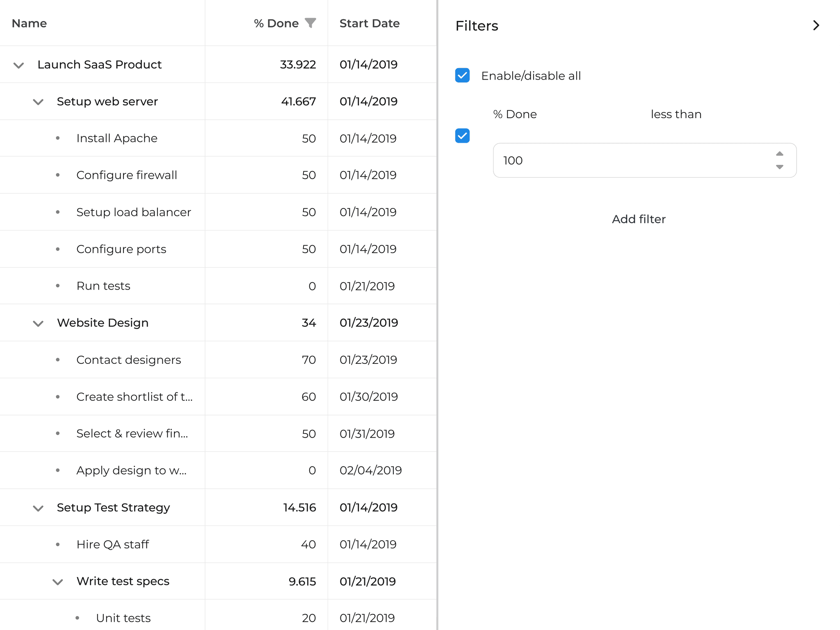
Task: Collapse the Filters panel with the chevron arrow
Action: pyautogui.click(x=816, y=25)
